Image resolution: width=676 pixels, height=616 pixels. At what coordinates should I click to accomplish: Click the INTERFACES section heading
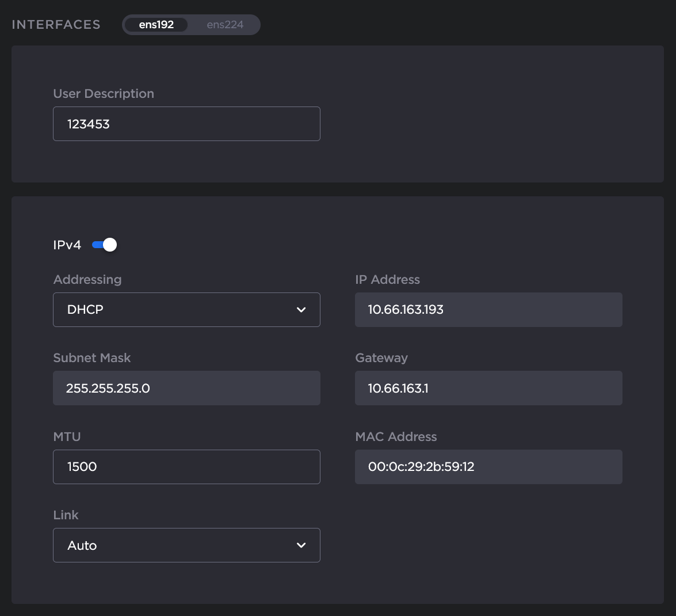pyautogui.click(x=56, y=25)
